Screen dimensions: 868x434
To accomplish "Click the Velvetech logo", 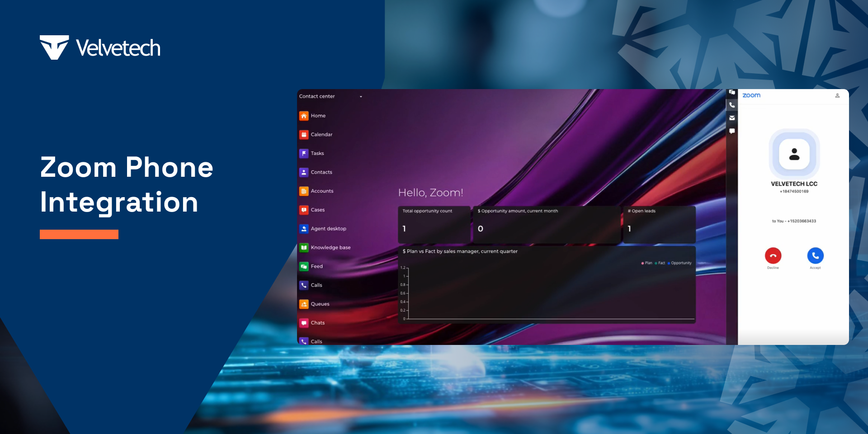I will (x=100, y=47).
